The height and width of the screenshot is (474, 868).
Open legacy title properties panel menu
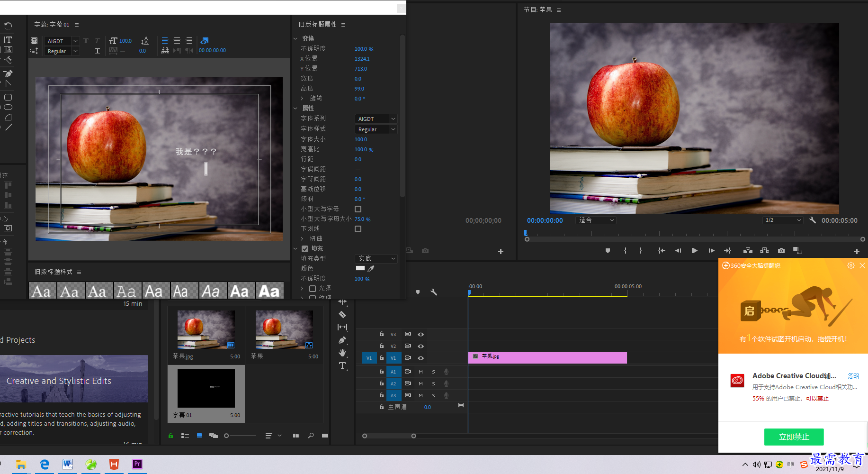point(343,25)
